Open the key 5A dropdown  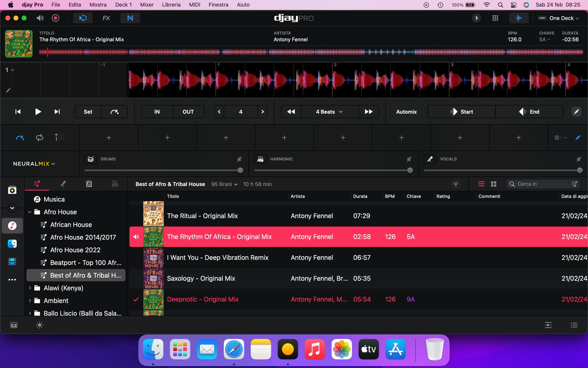[x=545, y=40]
